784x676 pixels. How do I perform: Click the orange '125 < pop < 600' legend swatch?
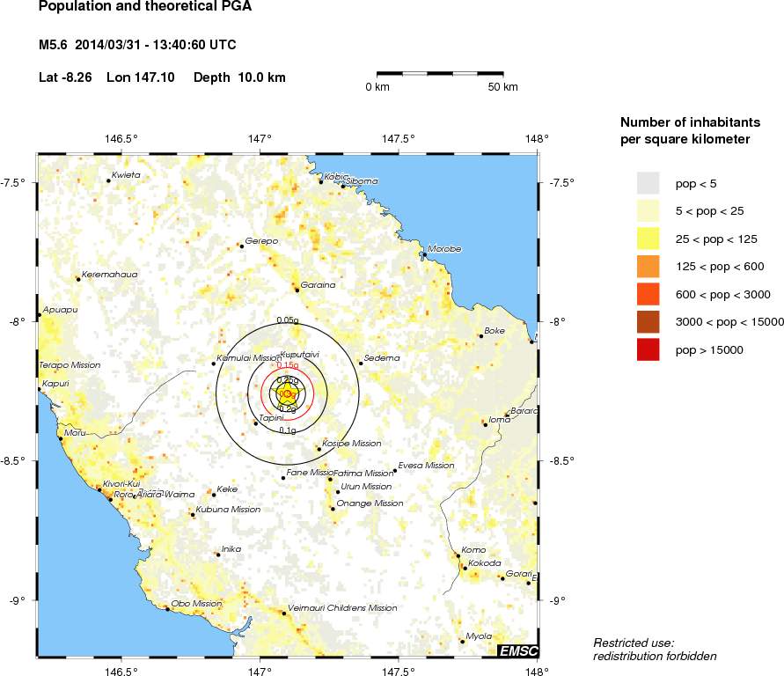[x=648, y=266]
